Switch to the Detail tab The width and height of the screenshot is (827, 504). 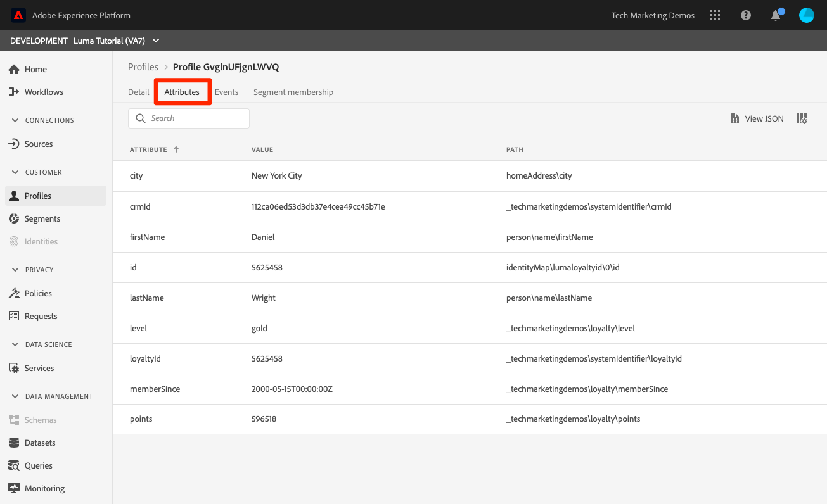(x=139, y=92)
